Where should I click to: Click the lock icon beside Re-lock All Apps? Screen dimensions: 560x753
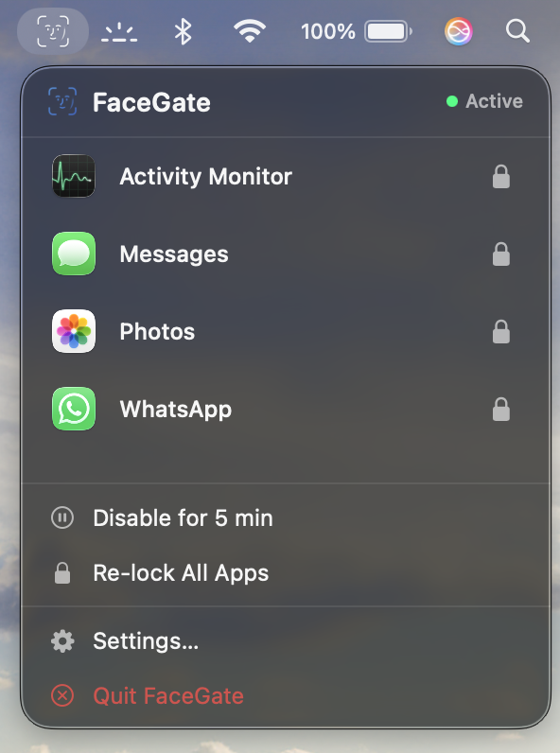tap(62, 573)
